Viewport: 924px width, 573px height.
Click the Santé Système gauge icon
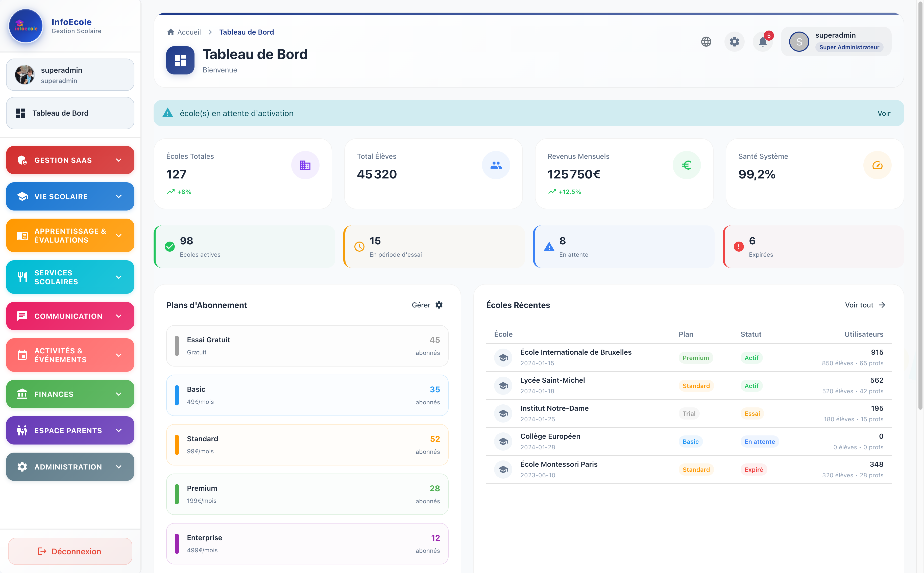tap(877, 165)
